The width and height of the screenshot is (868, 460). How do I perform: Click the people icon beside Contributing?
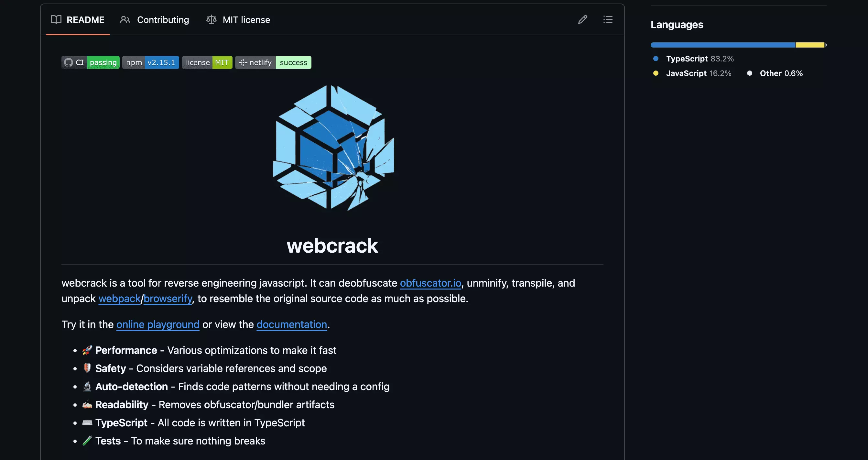125,19
